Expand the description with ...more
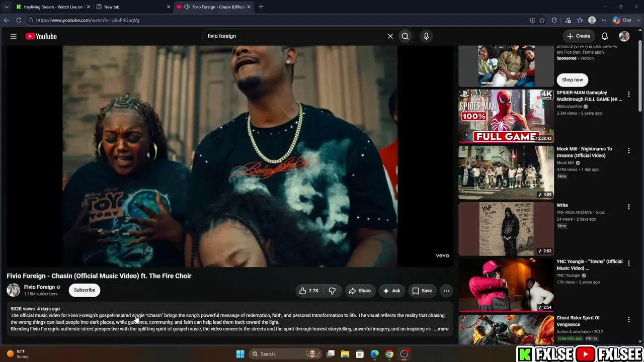The height and width of the screenshot is (362, 644). tap(441, 329)
